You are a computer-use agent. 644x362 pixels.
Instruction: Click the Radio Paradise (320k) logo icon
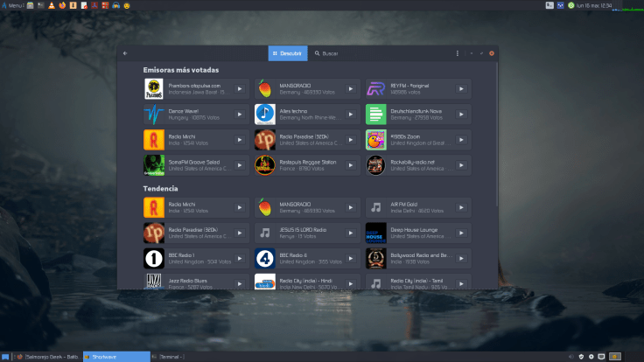tap(265, 140)
